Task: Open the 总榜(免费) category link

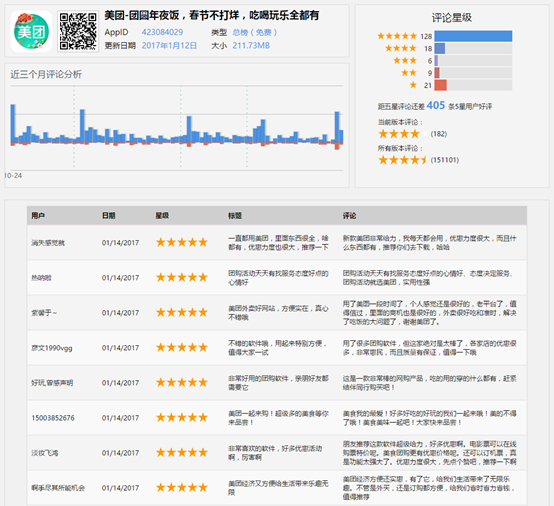Action: [254, 33]
